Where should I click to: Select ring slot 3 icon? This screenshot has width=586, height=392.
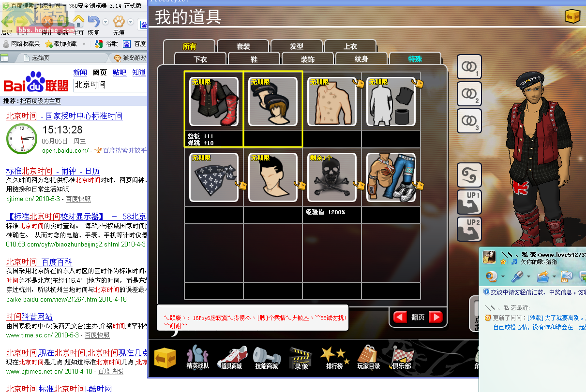pos(469,121)
